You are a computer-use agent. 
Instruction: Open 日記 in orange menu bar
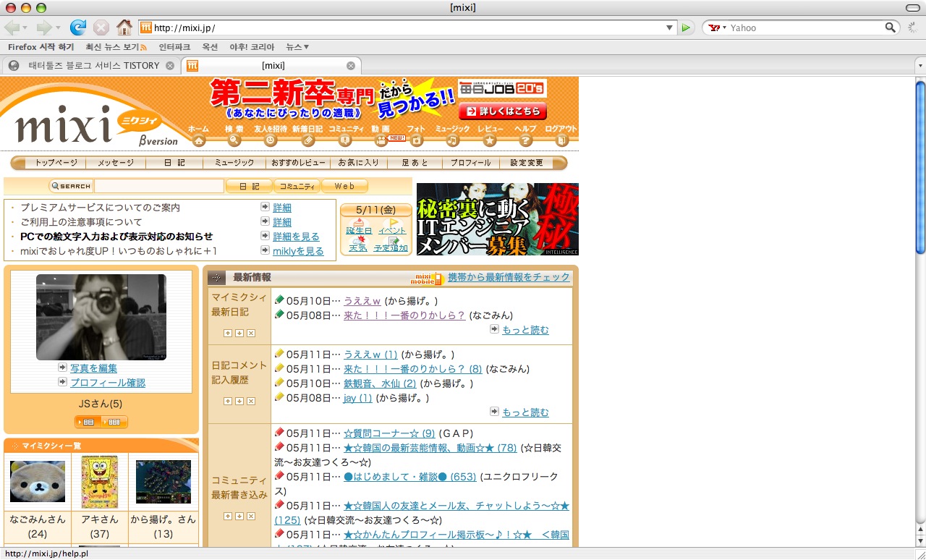(x=174, y=163)
